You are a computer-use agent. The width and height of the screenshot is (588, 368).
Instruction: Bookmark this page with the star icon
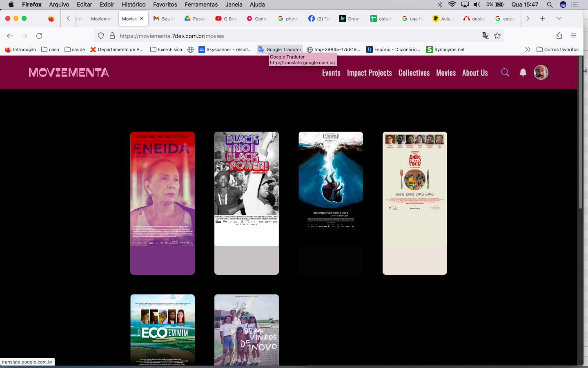point(497,36)
